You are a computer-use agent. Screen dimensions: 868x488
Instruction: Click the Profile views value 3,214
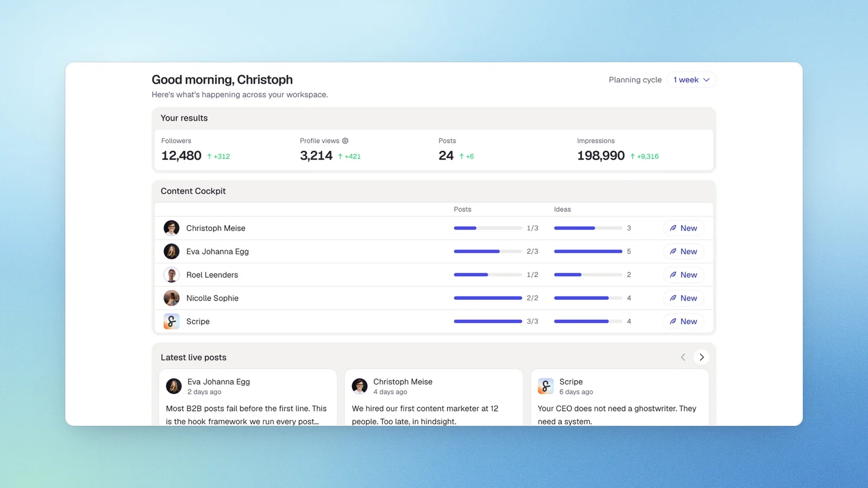[x=316, y=156]
